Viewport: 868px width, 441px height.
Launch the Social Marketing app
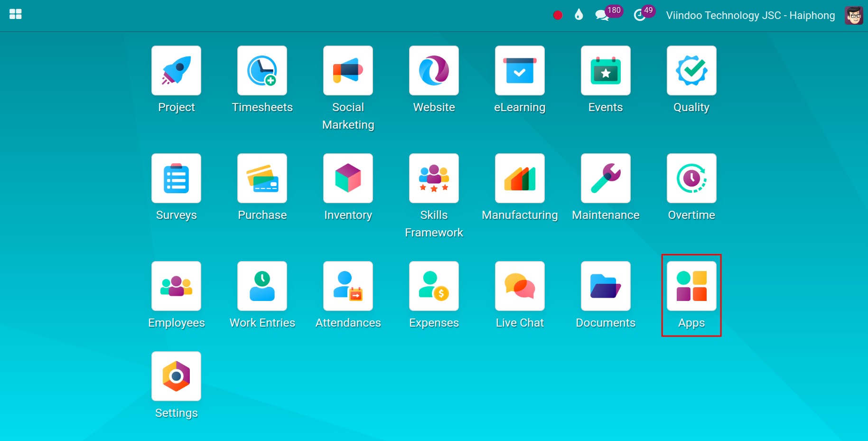(348, 71)
